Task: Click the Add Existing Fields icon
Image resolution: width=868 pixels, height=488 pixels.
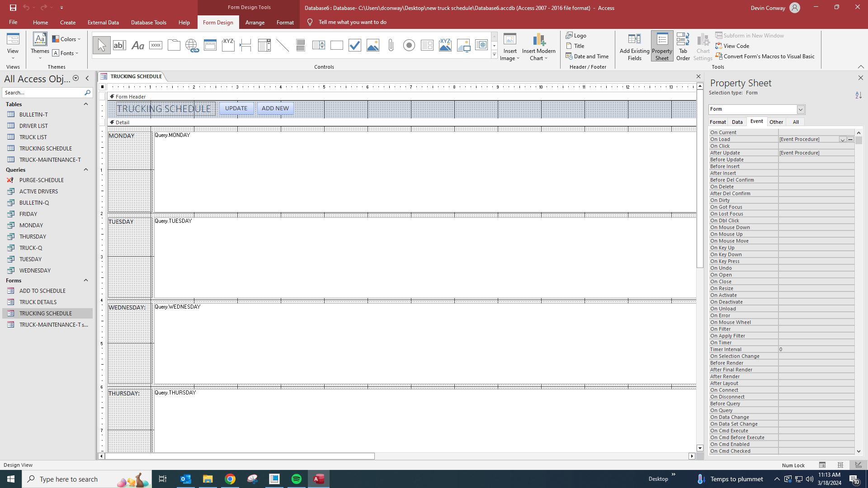Action: [x=634, y=47]
